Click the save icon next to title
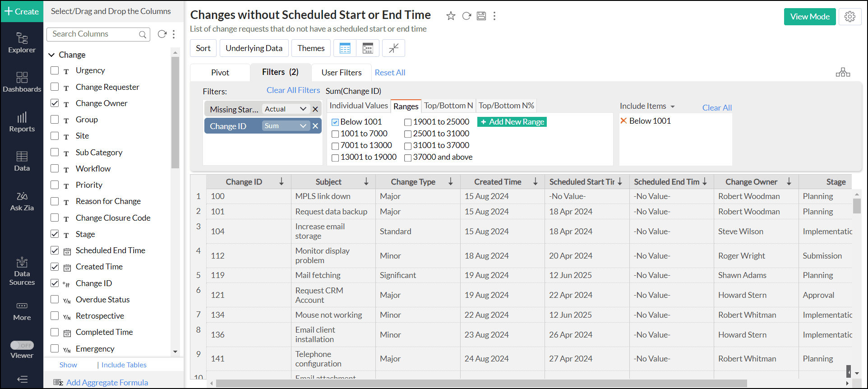868x389 pixels. click(x=481, y=16)
